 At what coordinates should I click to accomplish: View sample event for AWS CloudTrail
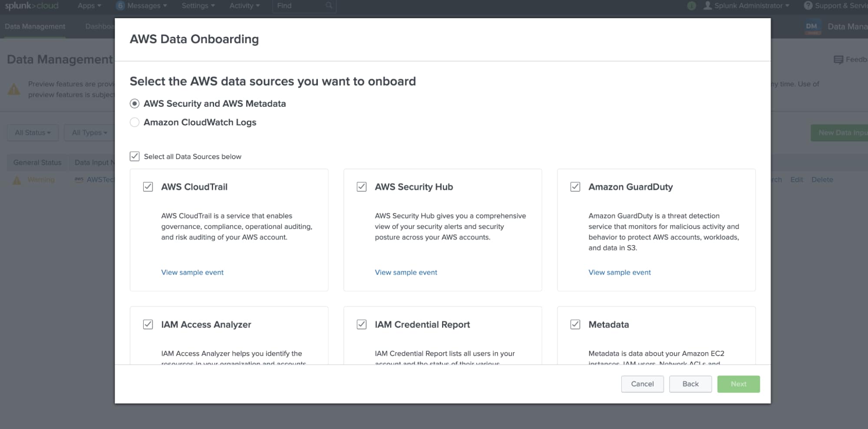coord(192,272)
